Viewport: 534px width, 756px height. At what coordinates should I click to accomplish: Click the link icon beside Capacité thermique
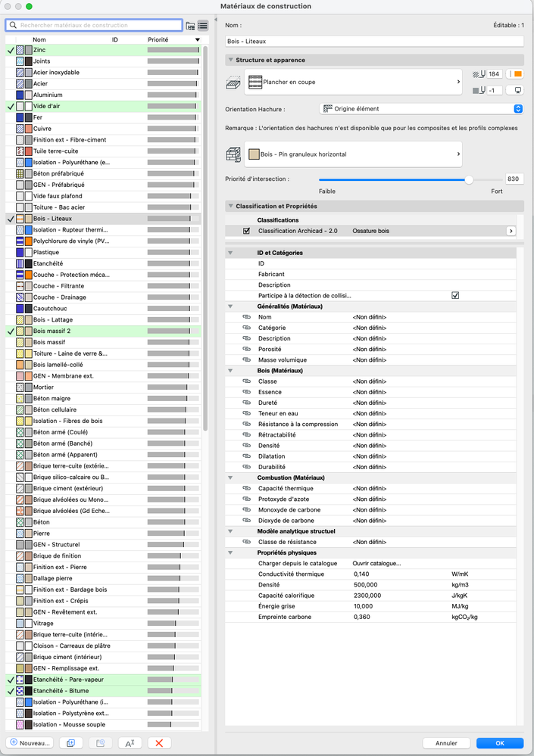tap(246, 488)
